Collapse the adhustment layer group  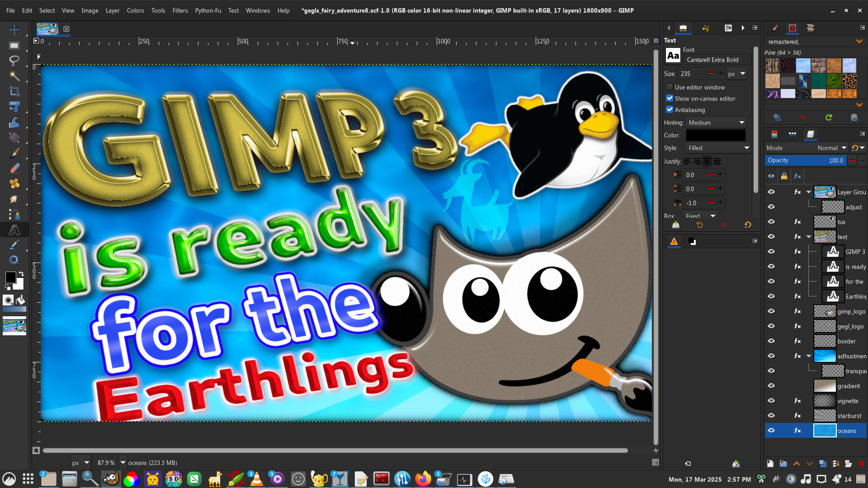tap(809, 356)
